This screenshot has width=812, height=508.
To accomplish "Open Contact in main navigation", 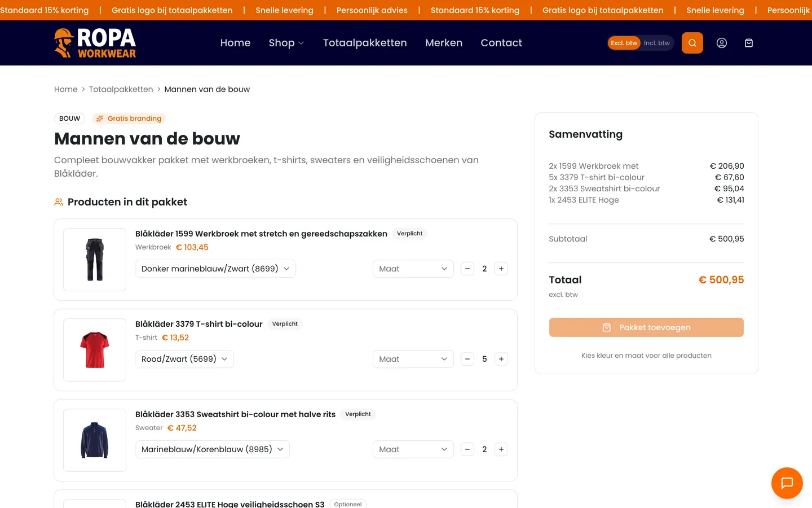I will coord(501,43).
